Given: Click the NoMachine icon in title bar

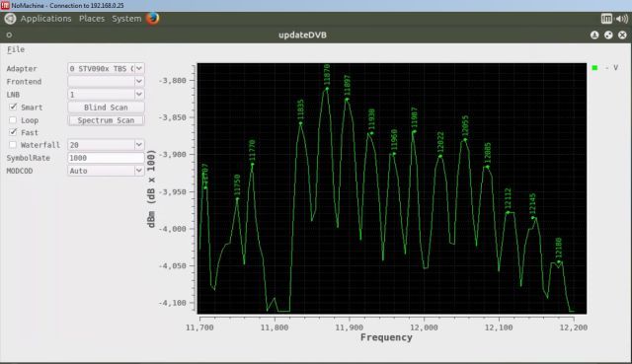Looking at the screenshot, I should click(x=5, y=5).
